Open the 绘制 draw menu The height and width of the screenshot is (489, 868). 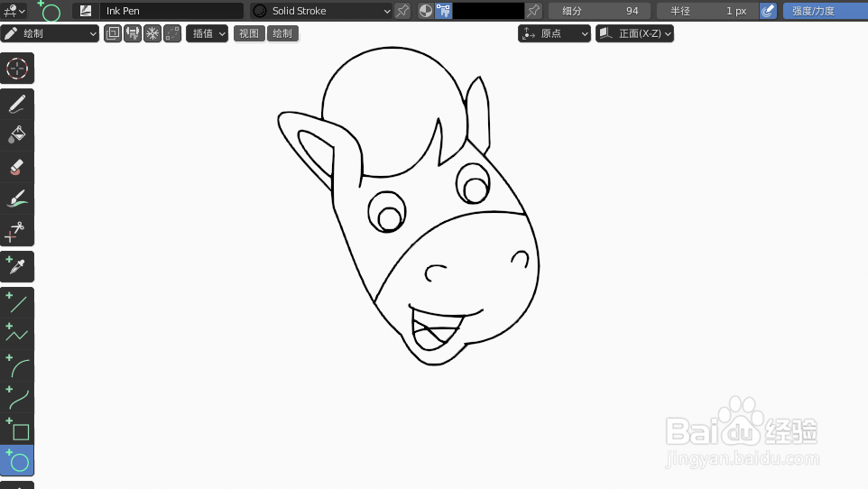tap(282, 33)
